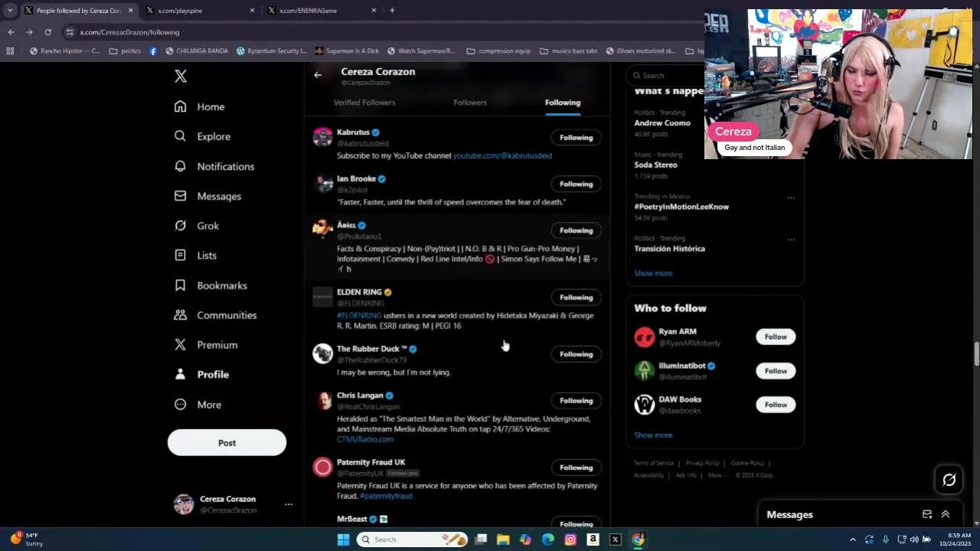The image size is (980, 551).
Task: Expand the Messages drawer
Action: (x=946, y=514)
